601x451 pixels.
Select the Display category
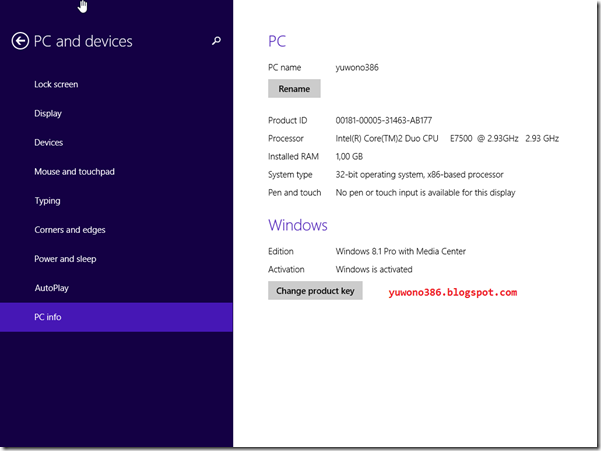tap(48, 113)
